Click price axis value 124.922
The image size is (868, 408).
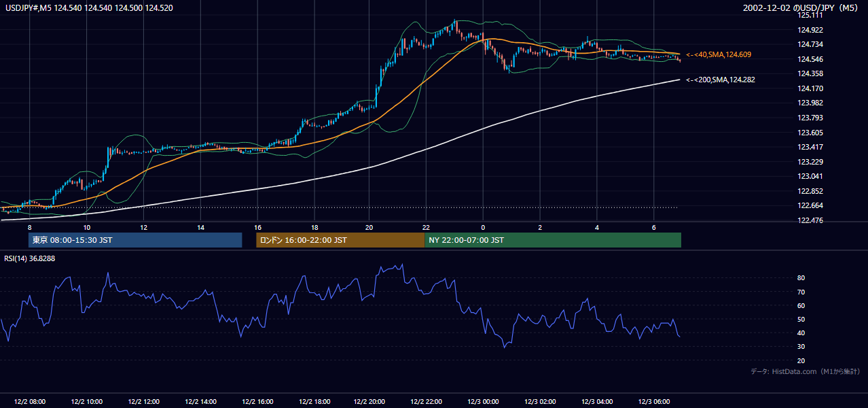810,30
